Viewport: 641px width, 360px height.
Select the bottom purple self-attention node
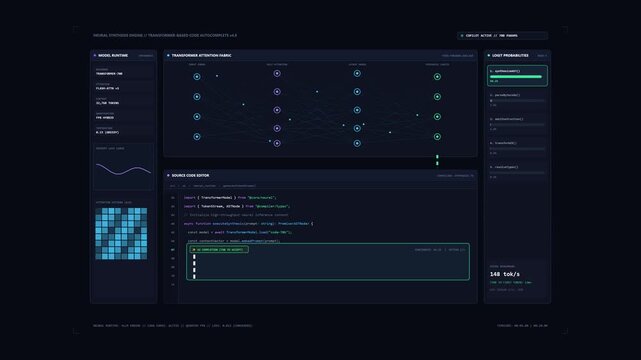coord(277,143)
